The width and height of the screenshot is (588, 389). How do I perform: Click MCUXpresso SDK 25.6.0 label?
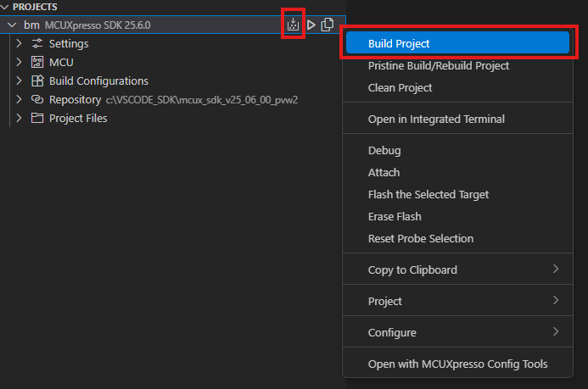click(x=98, y=25)
